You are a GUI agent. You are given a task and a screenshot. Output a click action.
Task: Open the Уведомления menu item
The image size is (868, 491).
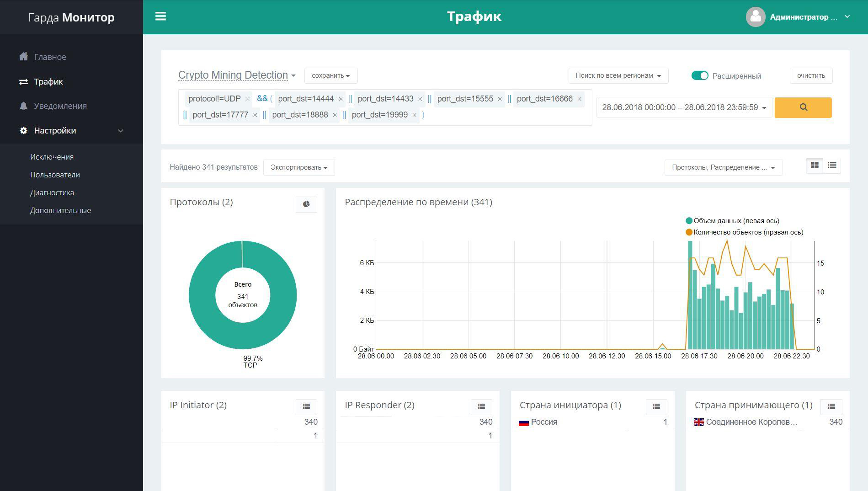(x=60, y=106)
